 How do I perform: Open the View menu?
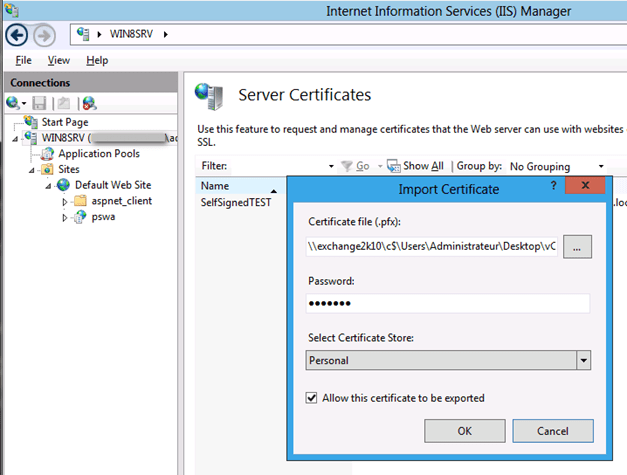(58, 61)
